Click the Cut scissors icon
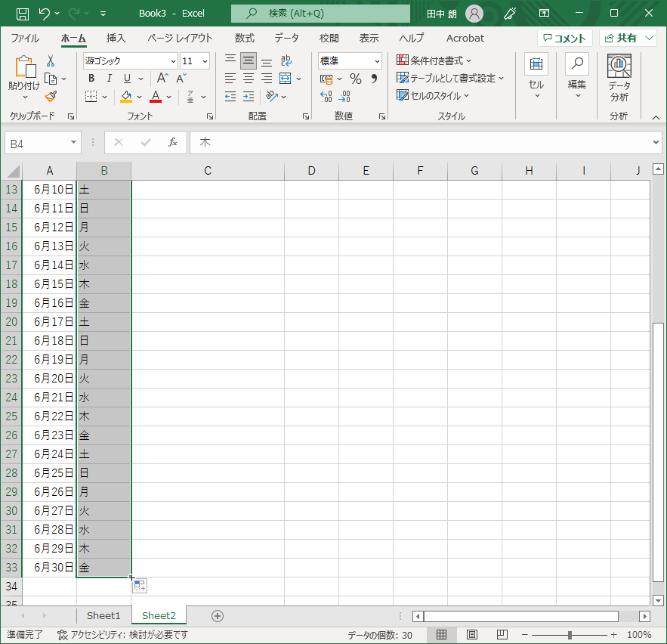The height and width of the screenshot is (644, 667). tap(51, 61)
